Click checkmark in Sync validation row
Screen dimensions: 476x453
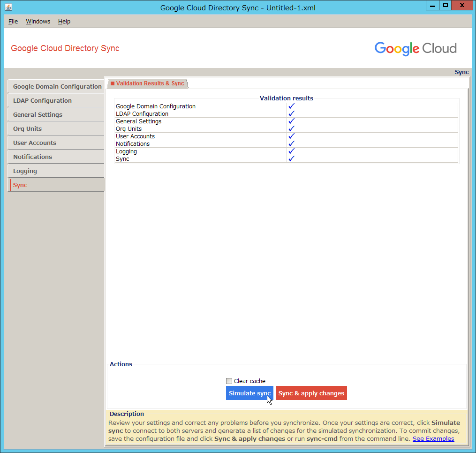[291, 159]
